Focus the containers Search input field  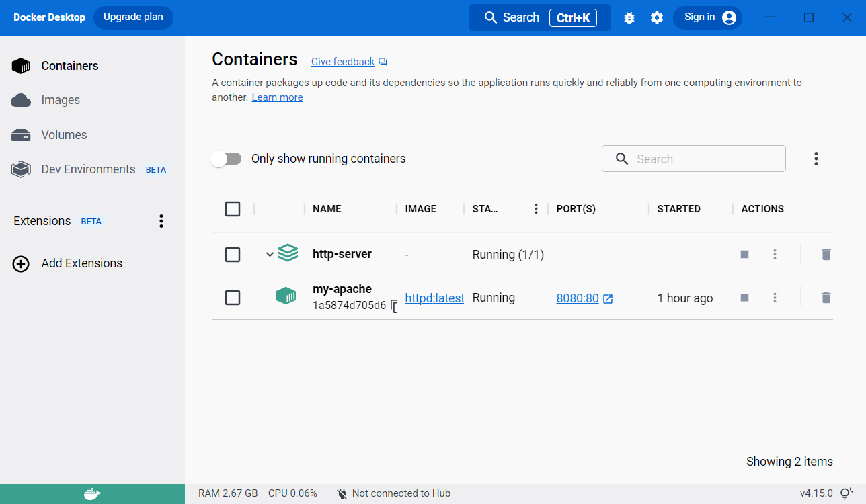click(x=693, y=159)
